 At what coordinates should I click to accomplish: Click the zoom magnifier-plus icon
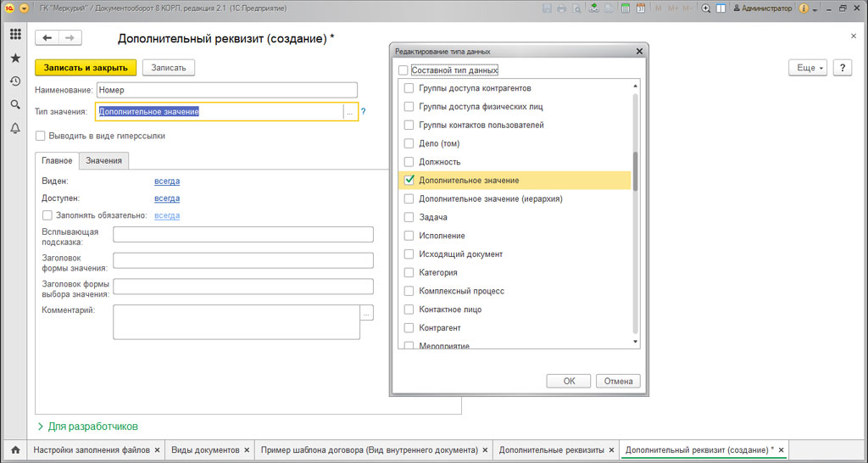[x=706, y=8]
